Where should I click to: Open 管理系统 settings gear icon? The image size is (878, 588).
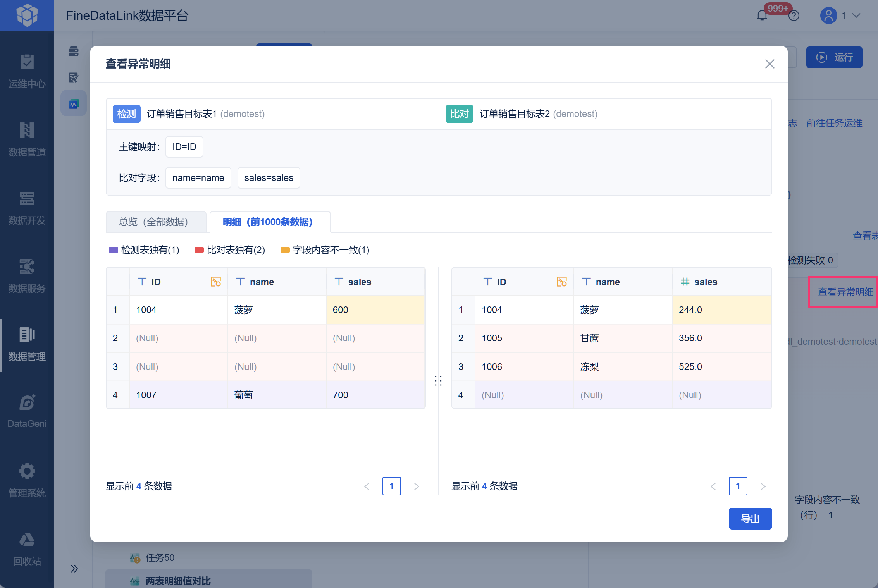click(x=27, y=471)
